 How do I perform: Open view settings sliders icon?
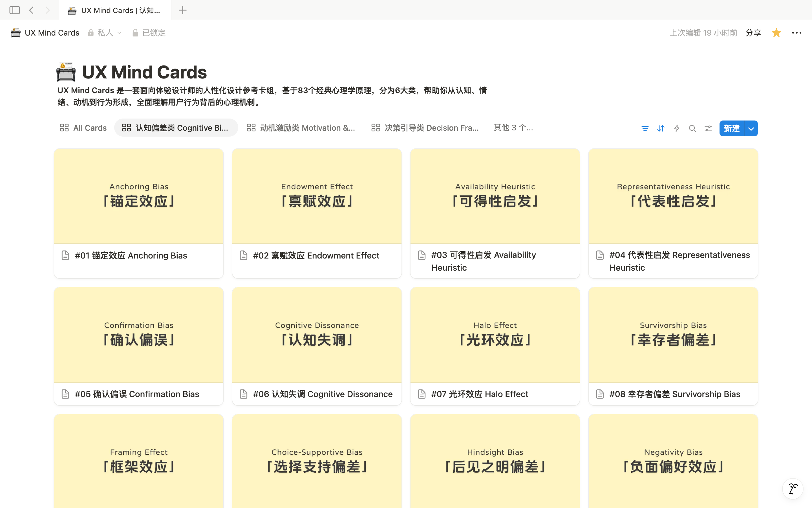tap(708, 128)
